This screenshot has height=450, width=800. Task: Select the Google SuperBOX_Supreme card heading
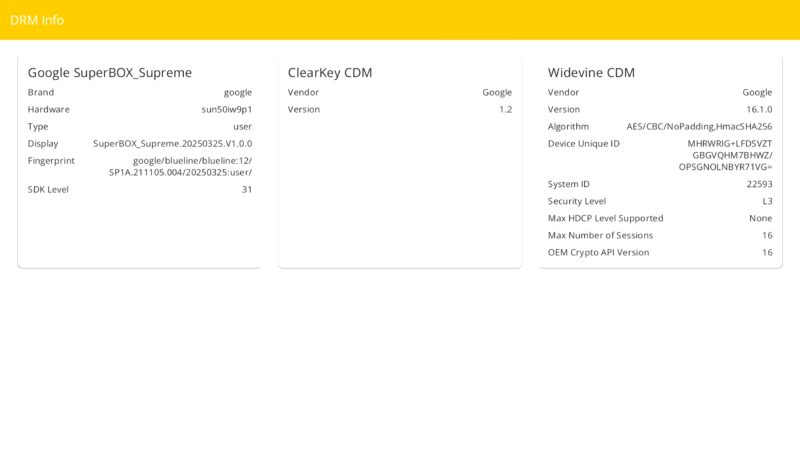110,73
